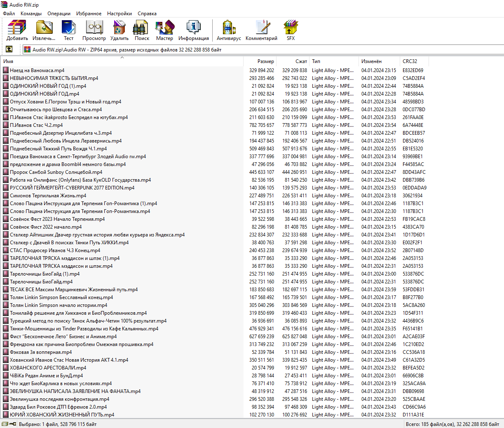Viewport: 504px width, 428px height.
Task: Open the Избранное menu
Action: click(89, 14)
